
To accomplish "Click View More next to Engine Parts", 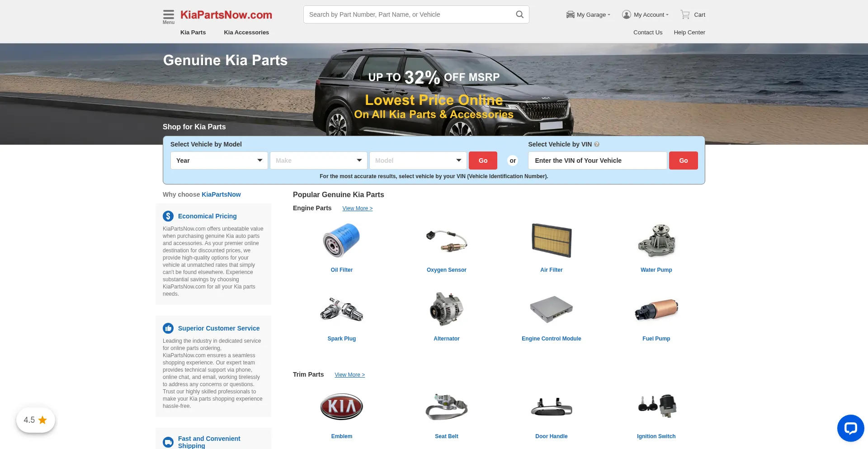I will (x=357, y=208).
